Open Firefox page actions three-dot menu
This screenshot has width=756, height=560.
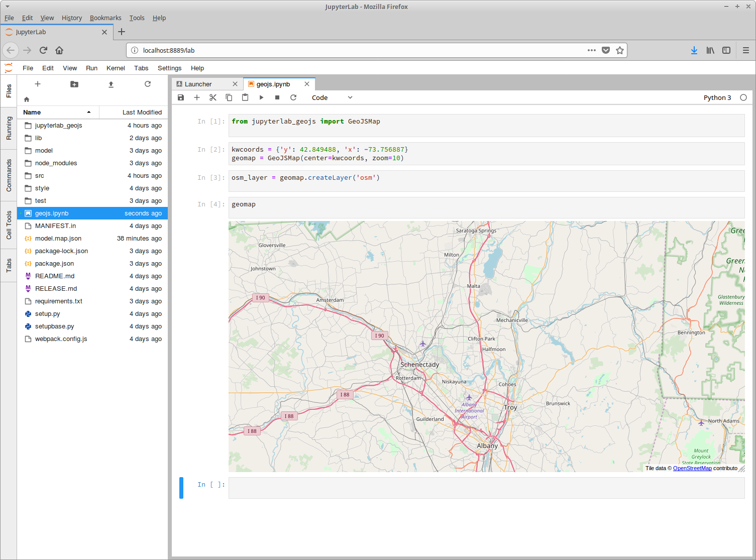(x=592, y=50)
